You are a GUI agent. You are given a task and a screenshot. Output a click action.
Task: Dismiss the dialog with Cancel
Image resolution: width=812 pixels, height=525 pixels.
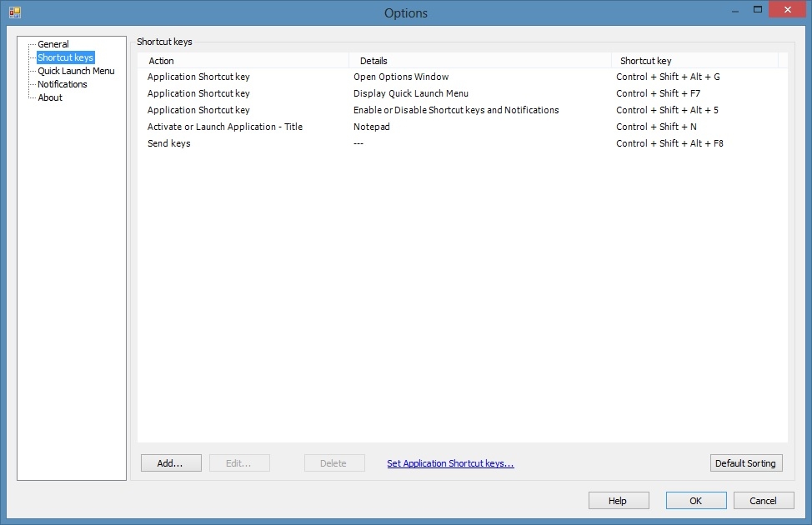pos(764,501)
